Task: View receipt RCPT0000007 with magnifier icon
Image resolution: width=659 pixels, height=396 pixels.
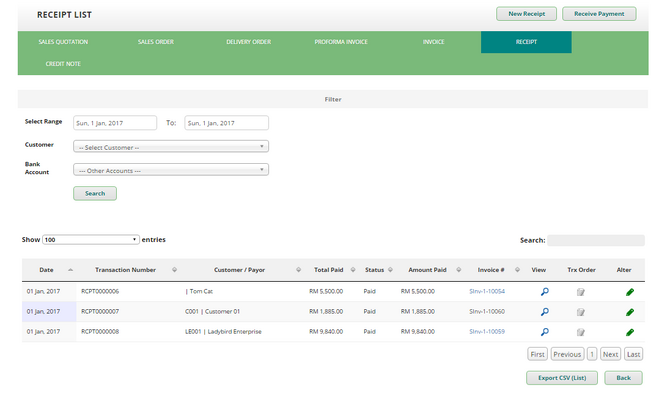Action: click(545, 312)
